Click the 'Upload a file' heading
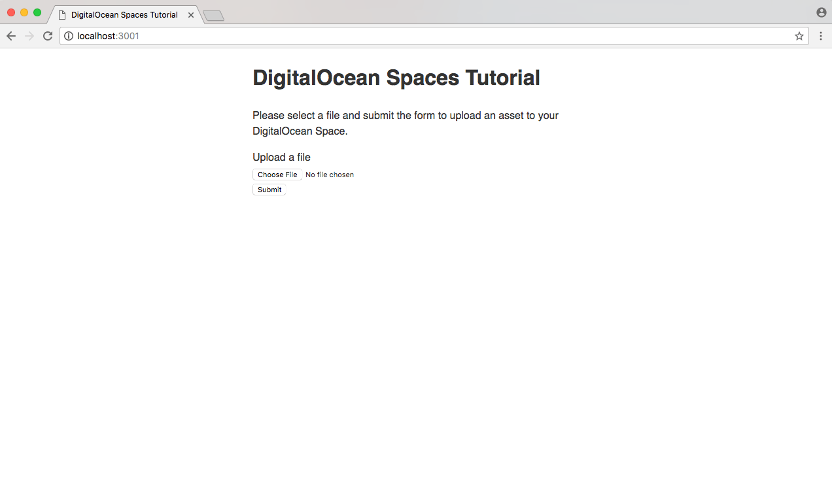This screenshot has width=832, height=504. 281,157
